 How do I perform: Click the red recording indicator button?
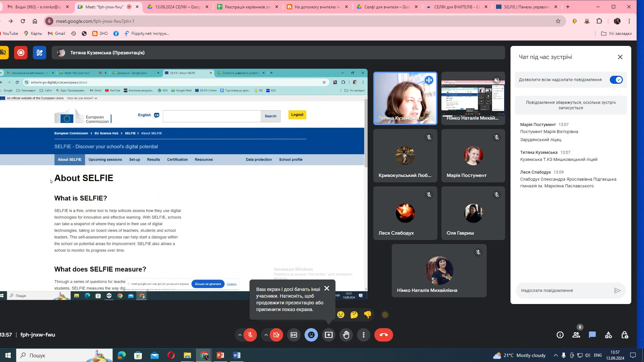pyautogui.click(x=21, y=53)
